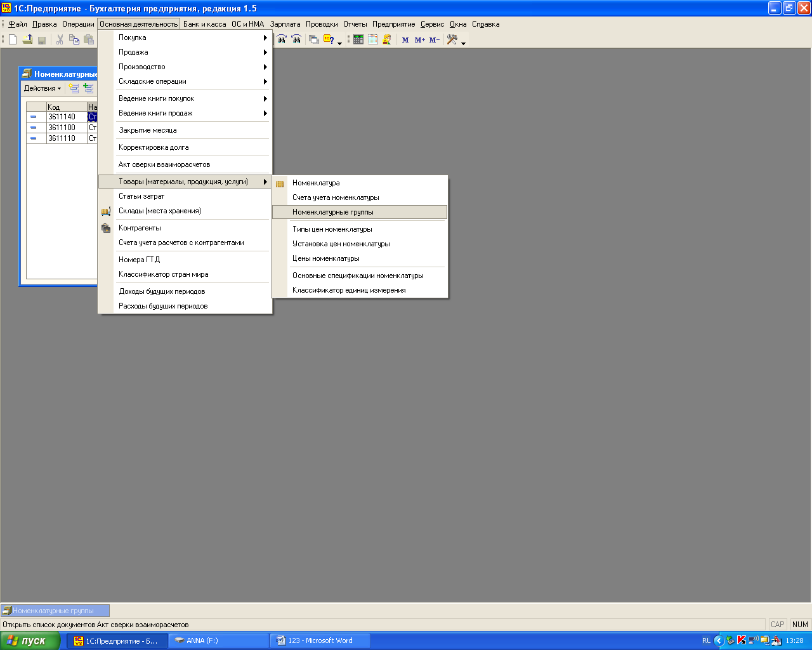The height and width of the screenshot is (650, 812).
Task: Click the Open file toolbar icon
Action: (27, 39)
